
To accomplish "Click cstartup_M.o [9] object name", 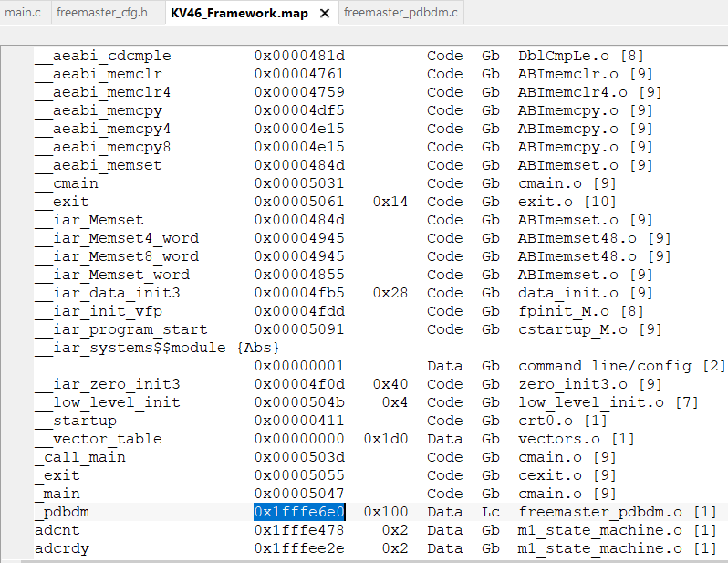I will point(590,329).
